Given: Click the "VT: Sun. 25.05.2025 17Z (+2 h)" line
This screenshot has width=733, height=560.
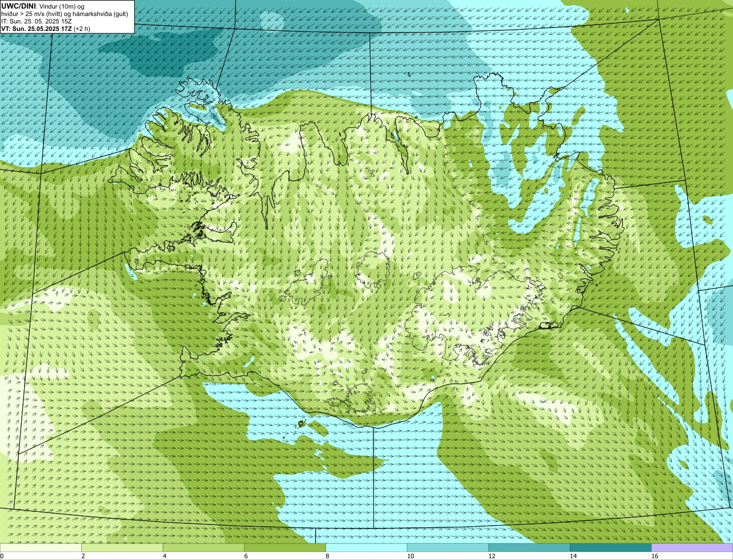Looking at the screenshot, I should coord(46,28).
